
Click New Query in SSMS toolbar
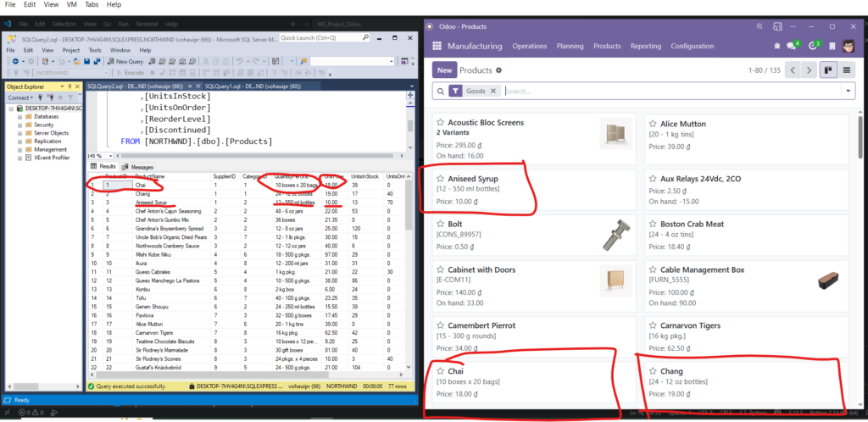tap(126, 61)
